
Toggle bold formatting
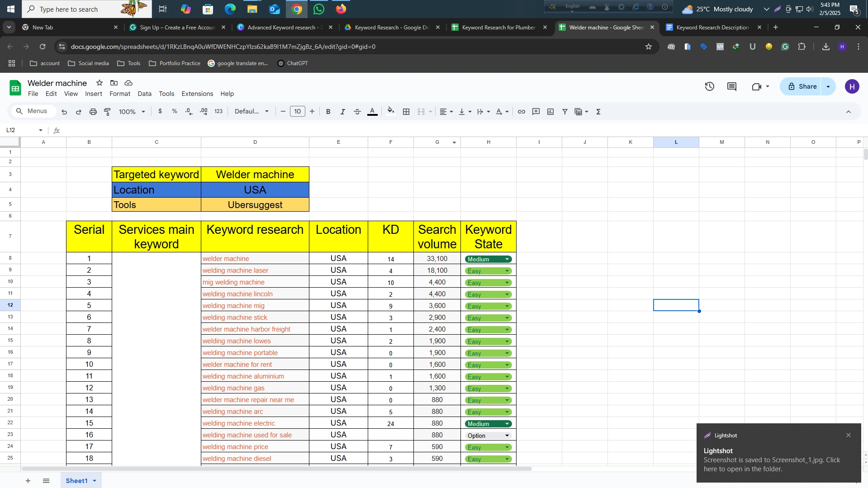point(328,111)
